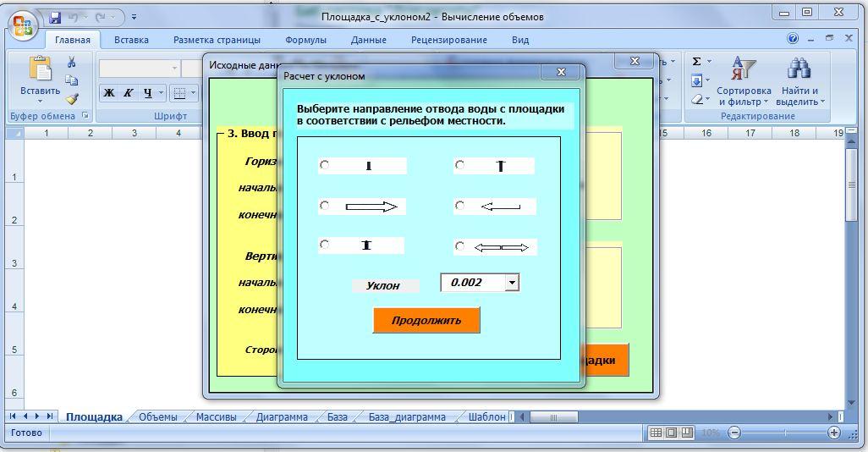
Task: Restore the workbook window inside Excel
Action: point(829,38)
